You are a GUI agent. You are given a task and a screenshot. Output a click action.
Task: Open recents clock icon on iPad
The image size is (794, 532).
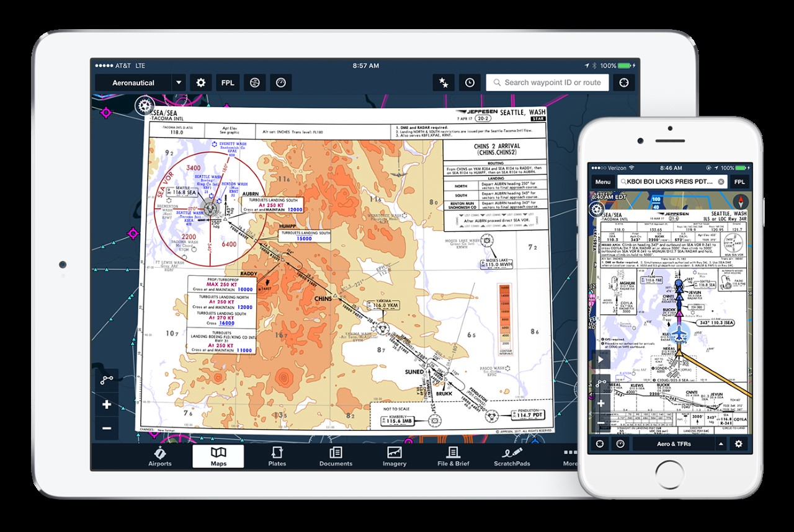(470, 82)
